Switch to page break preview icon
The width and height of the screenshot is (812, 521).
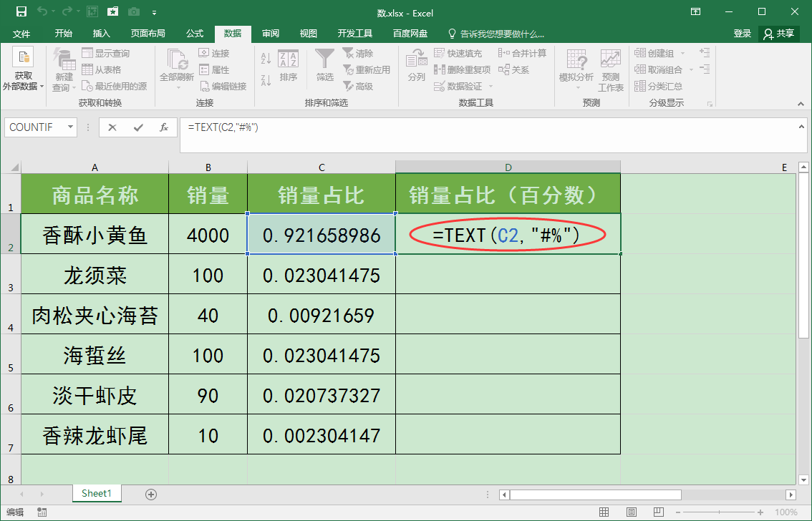pos(658,512)
